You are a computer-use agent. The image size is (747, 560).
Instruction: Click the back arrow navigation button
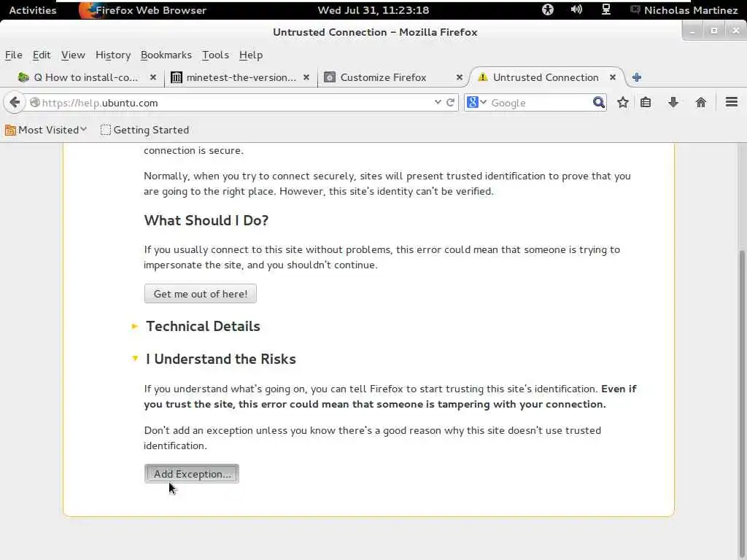[x=15, y=102]
